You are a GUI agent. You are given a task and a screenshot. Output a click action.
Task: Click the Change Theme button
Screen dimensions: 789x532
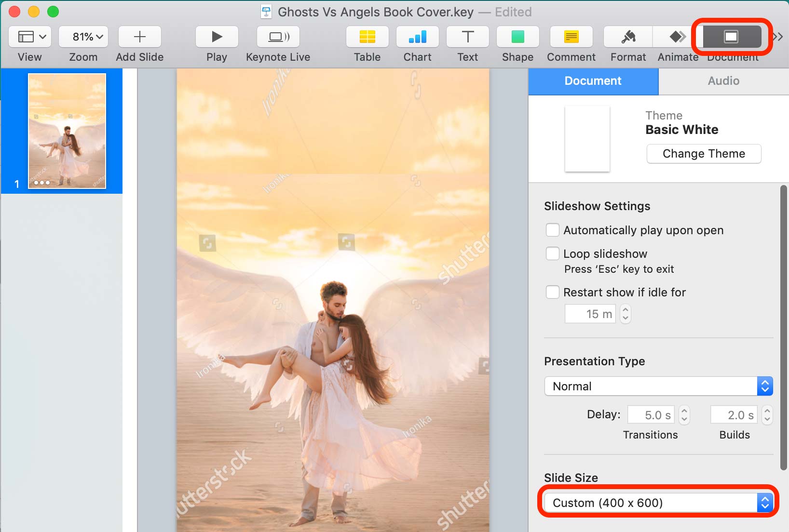tap(704, 154)
